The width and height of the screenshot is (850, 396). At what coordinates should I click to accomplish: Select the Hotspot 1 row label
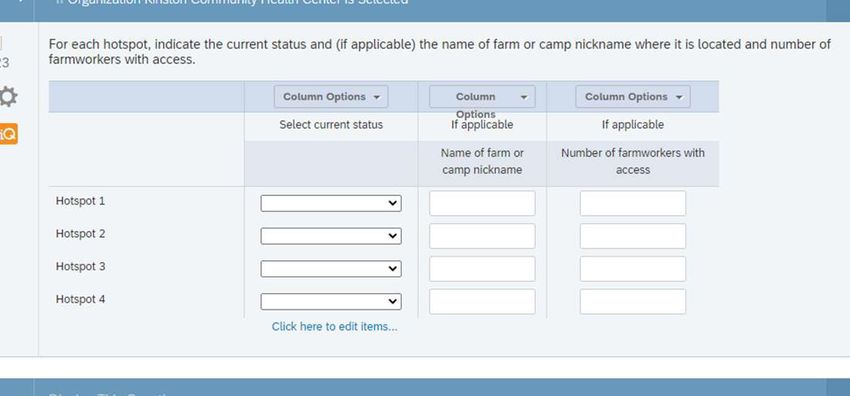tap(80, 201)
